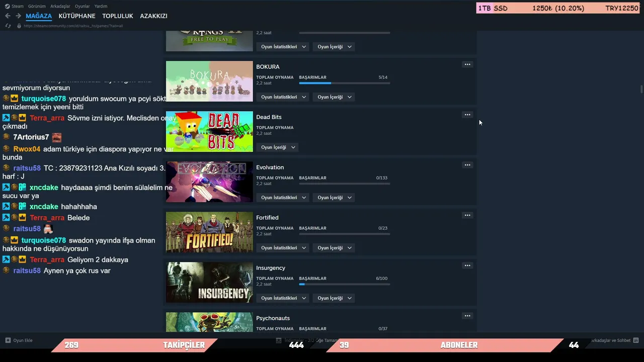Switch to the TOPLULUK tab
This screenshot has width=644, height=362.
pos(118,16)
